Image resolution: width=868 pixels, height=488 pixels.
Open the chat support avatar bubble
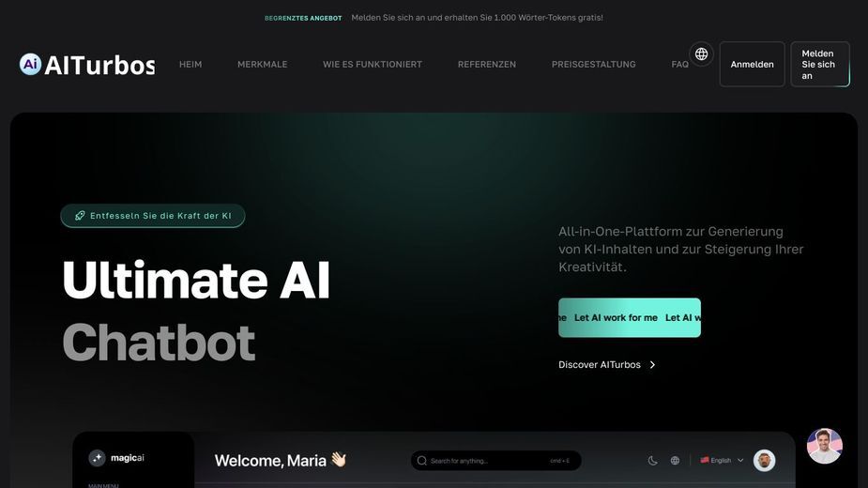pos(824,446)
